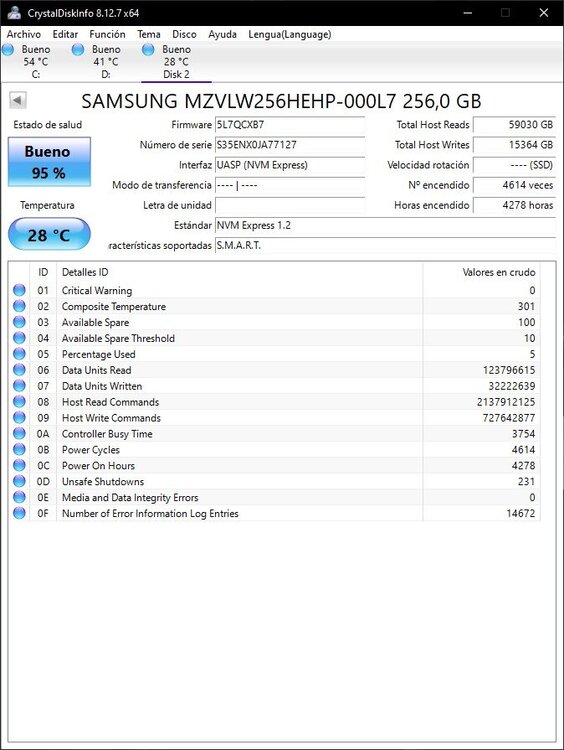Click the ID column header

coord(43,272)
